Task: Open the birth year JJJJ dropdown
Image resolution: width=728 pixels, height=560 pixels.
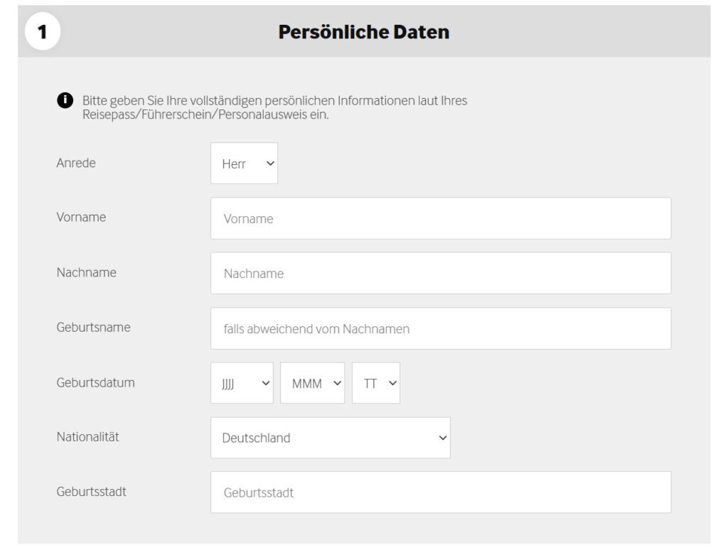Action: 242,383
